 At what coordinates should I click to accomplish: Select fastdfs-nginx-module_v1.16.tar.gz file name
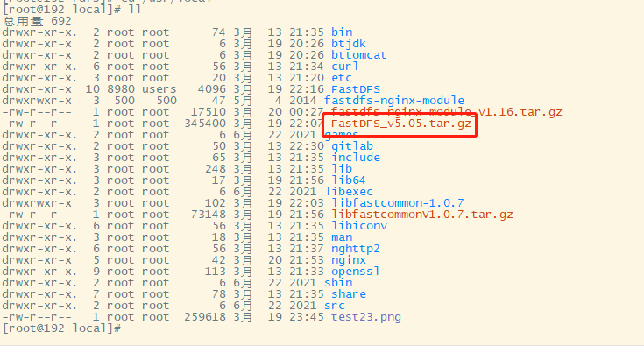point(447,112)
